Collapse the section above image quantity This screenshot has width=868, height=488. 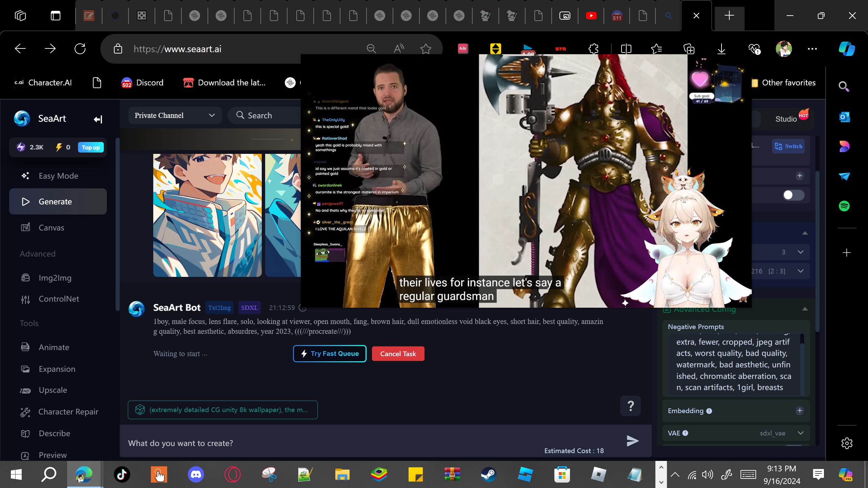coord(805,233)
